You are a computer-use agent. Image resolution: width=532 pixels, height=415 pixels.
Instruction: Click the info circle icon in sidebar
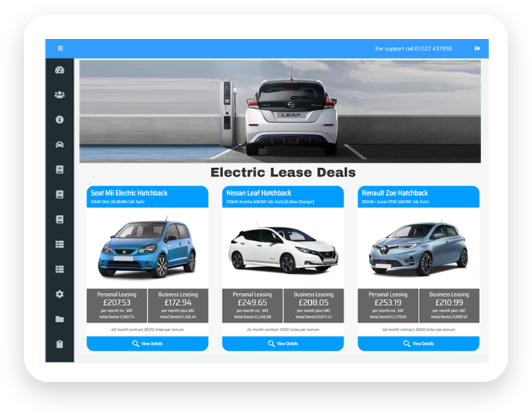pos(59,120)
